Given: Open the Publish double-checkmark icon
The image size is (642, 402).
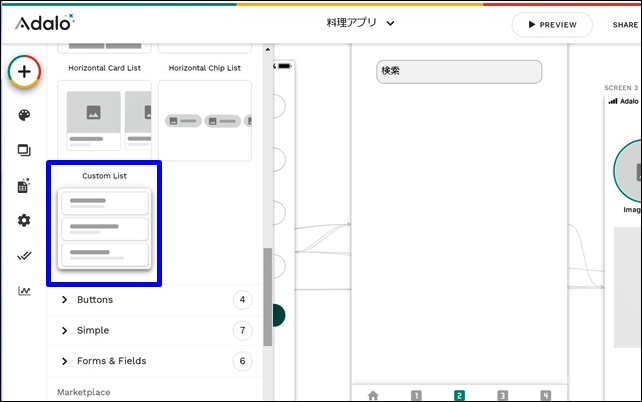Looking at the screenshot, I should tap(24, 256).
